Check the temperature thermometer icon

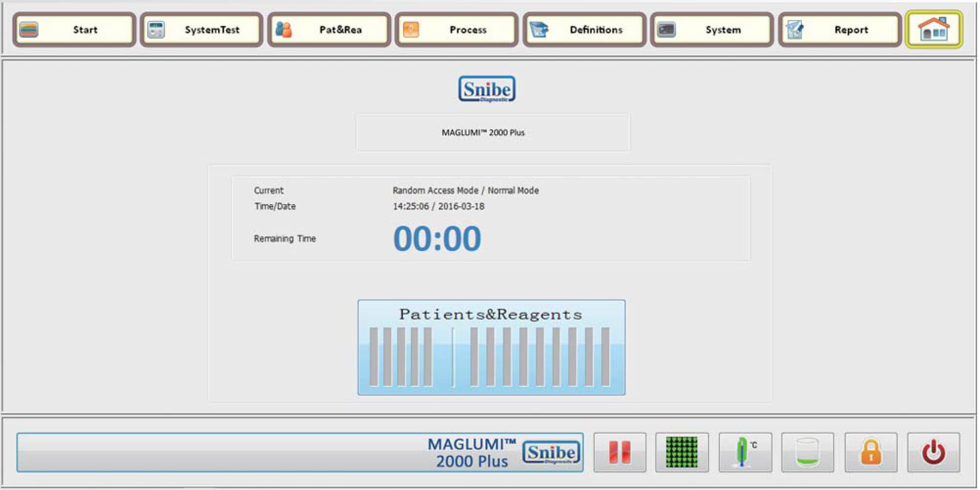point(745,452)
